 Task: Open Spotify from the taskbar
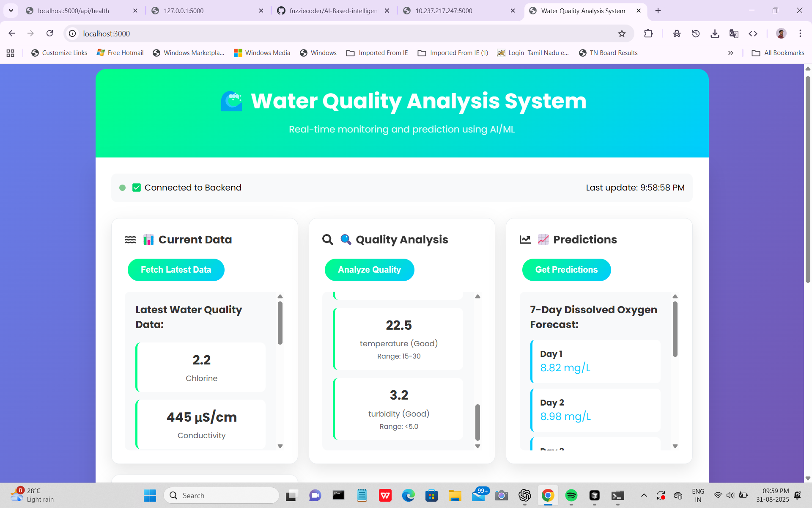pyautogui.click(x=571, y=495)
